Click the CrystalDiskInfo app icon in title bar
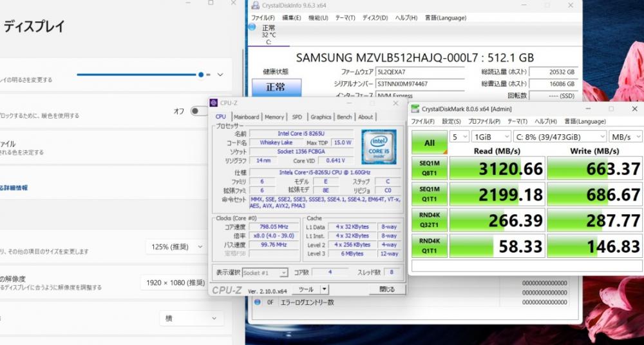Screen dimensions: 644x345 click(255, 5)
